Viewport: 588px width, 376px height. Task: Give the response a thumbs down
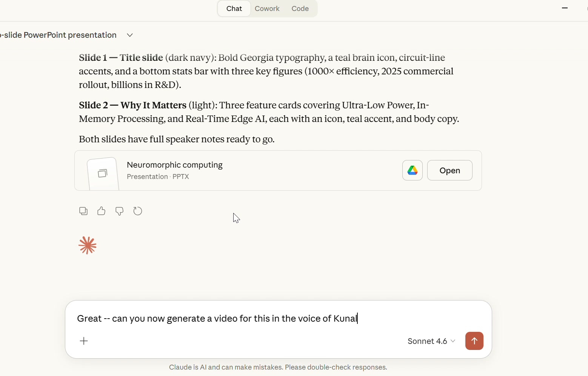[x=119, y=211]
